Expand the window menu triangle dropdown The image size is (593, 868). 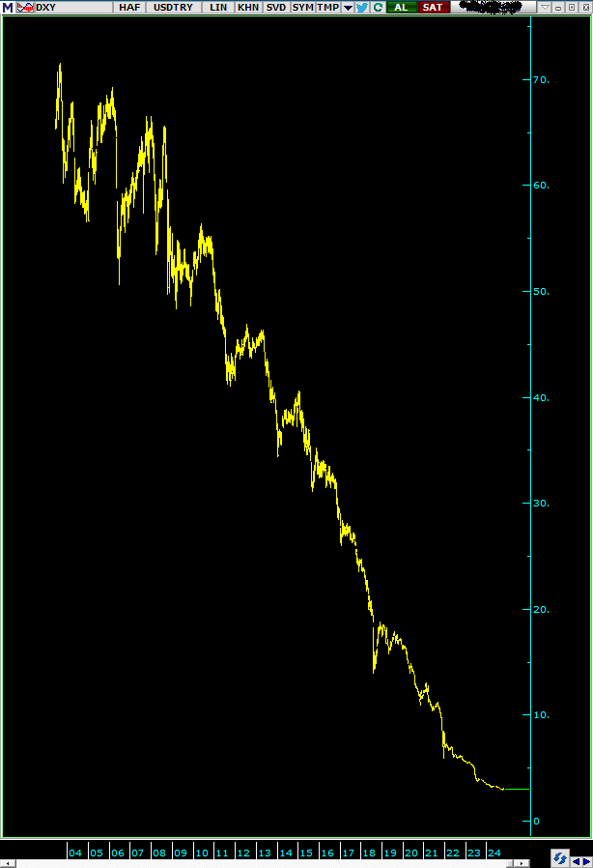545,7
